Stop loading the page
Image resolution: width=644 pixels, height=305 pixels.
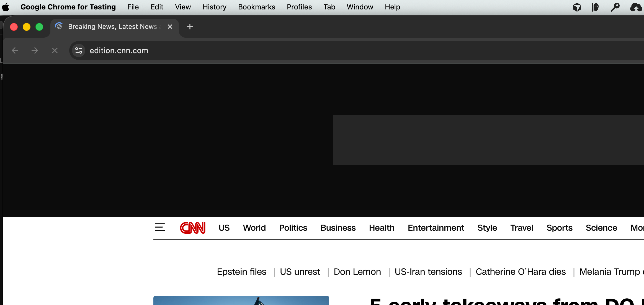pyautogui.click(x=55, y=50)
